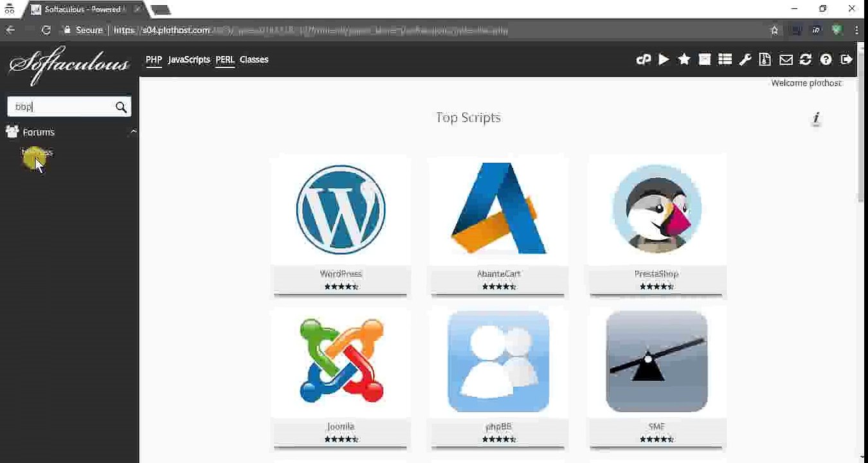Click the italic i info icon

pyautogui.click(x=816, y=118)
